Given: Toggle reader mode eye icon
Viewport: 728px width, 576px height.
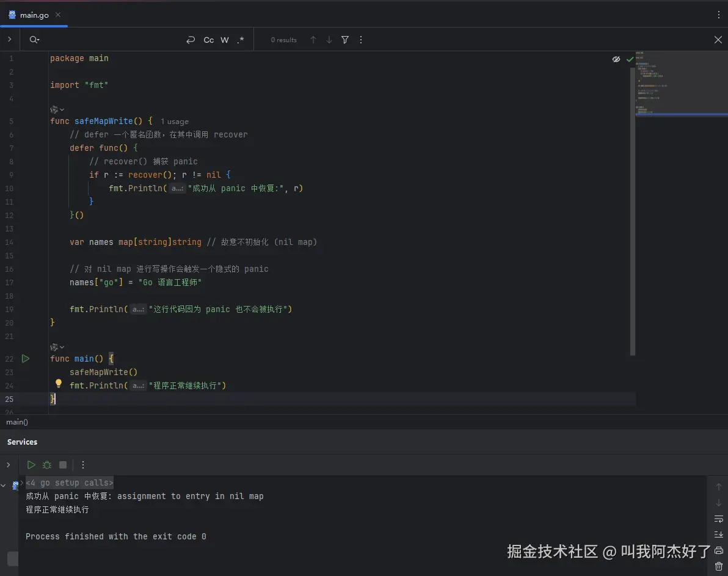Looking at the screenshot, I should pyautogui.click(x=616, y=59).
